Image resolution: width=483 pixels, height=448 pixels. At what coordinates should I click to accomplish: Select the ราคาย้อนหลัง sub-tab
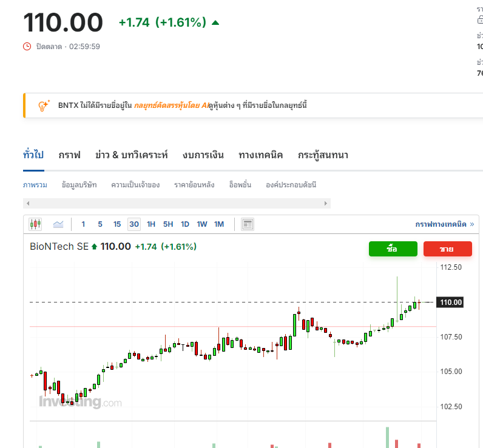(194, 185)
